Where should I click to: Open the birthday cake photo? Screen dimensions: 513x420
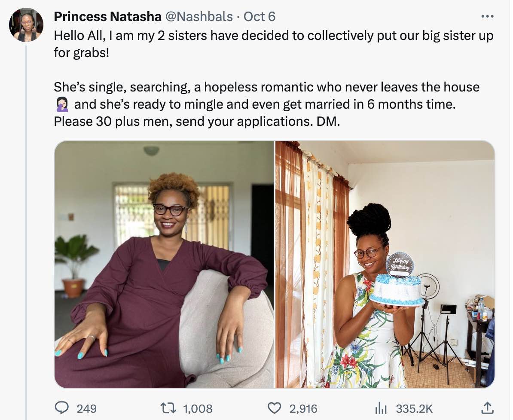tap(385, 265)
